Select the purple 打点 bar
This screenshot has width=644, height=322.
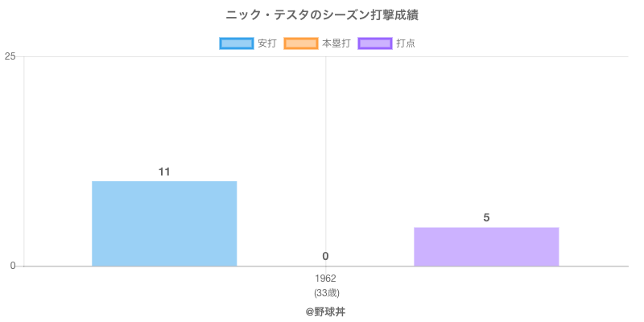point(486,246)
